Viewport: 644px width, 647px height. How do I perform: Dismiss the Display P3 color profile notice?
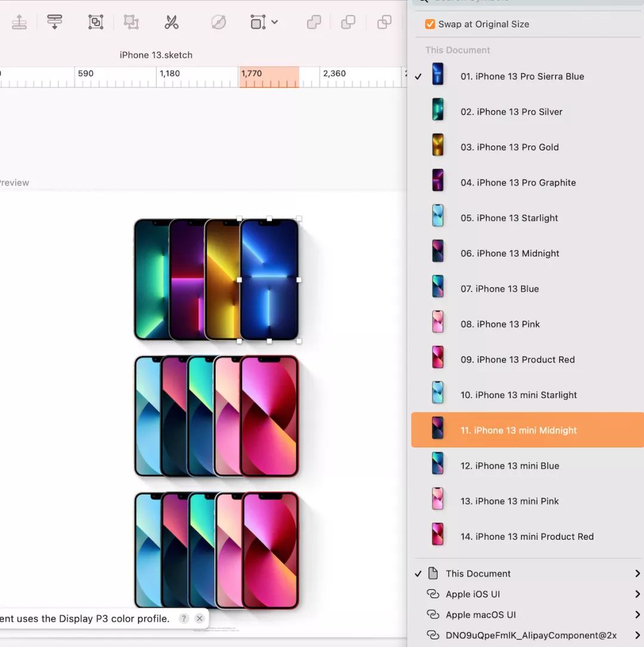click(x=200, y=618)
